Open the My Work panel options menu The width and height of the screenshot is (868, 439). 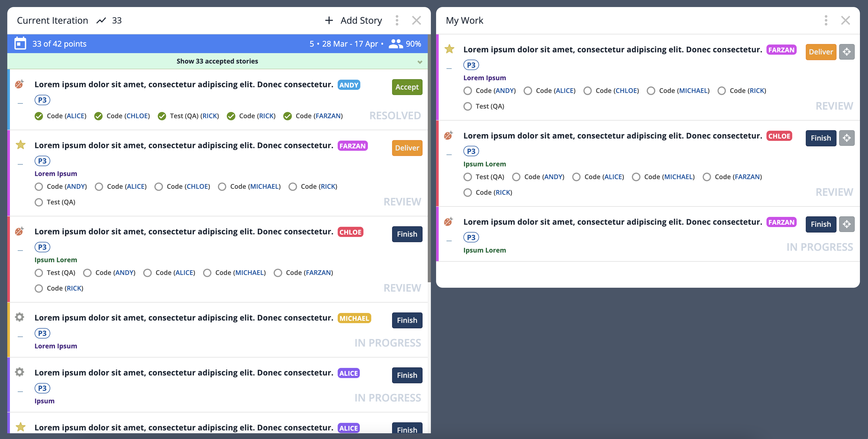click(x=826, y=20)
